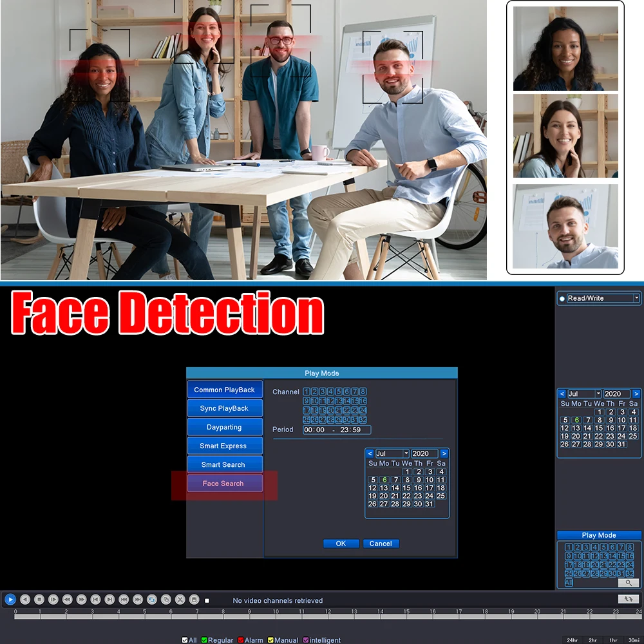This screenshot has height=644, width=644.
Task: Click the full screen window icon
Action: pos(166,600)
